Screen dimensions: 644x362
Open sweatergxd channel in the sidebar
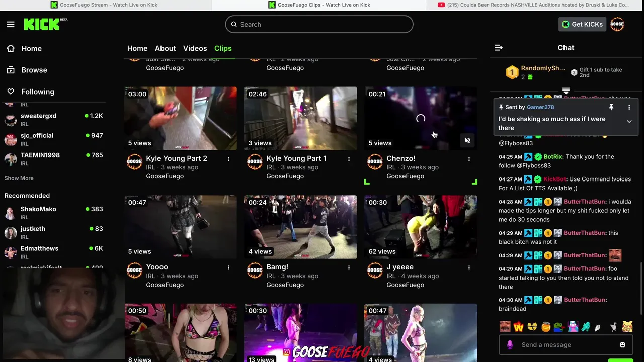tap(53, 120)
